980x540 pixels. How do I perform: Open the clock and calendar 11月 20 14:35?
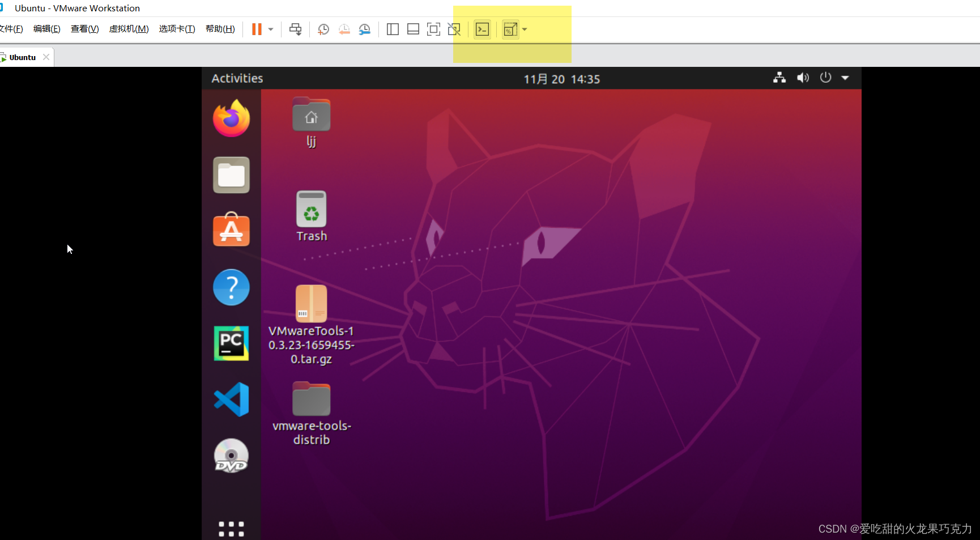point(561,79)
